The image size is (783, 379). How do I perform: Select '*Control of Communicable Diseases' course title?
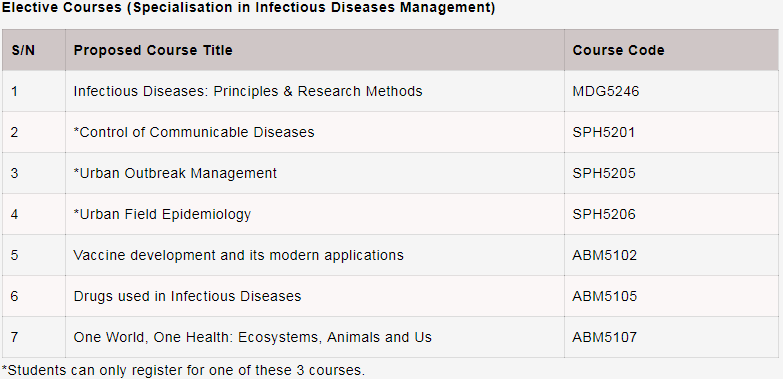pyautogui.click(x=194, y=132)
